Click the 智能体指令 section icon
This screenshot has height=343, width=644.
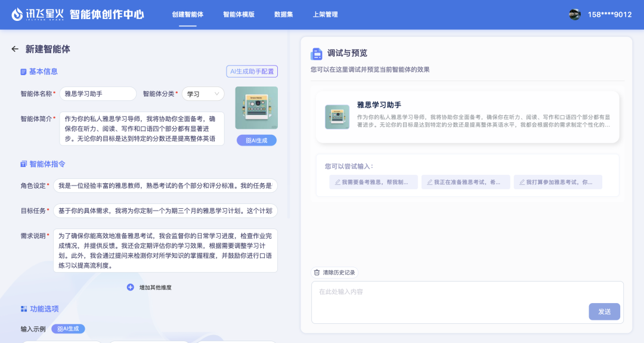click(x=23, y=164)
